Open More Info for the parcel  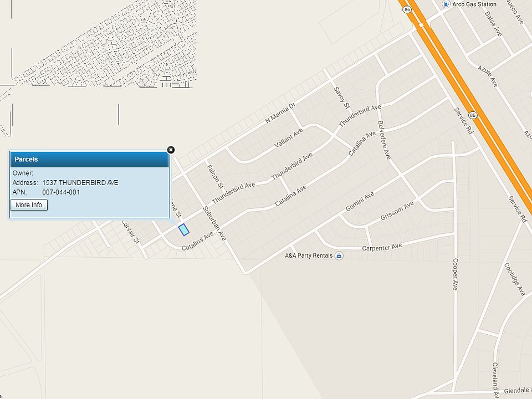29,205
